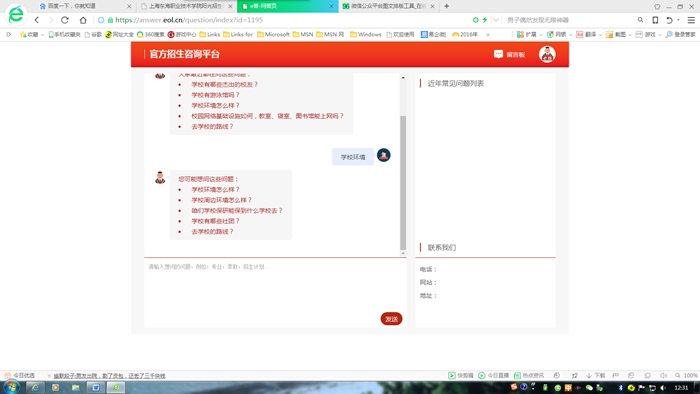Click the undo closed-tab arrow icon
Image resolution: width=700 pixels, height=394 pixels.
pos(669,20)
